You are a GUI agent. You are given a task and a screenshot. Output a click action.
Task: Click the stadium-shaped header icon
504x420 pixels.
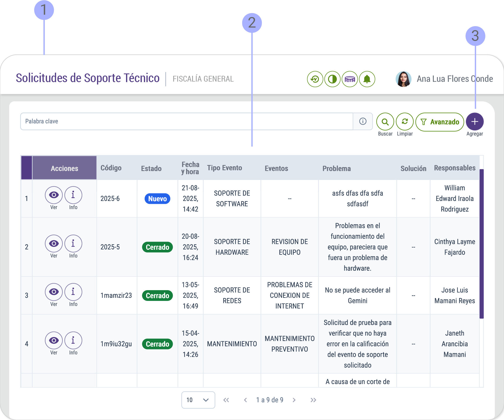click(350, 79)
